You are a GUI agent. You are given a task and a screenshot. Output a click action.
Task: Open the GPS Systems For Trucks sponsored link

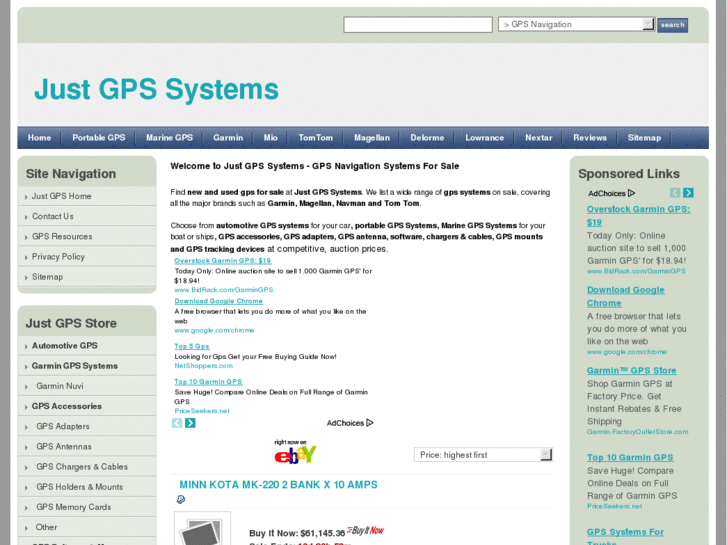coord(625,536)
